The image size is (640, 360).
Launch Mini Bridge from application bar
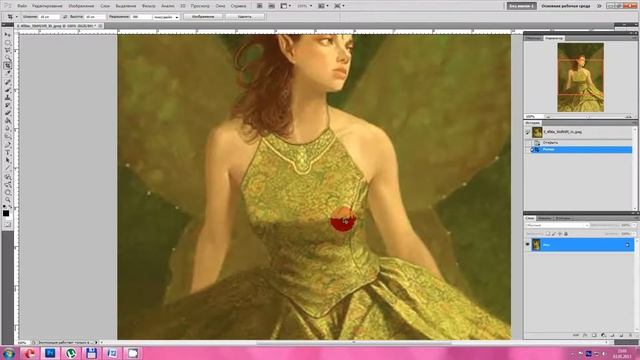pos(271,6)
